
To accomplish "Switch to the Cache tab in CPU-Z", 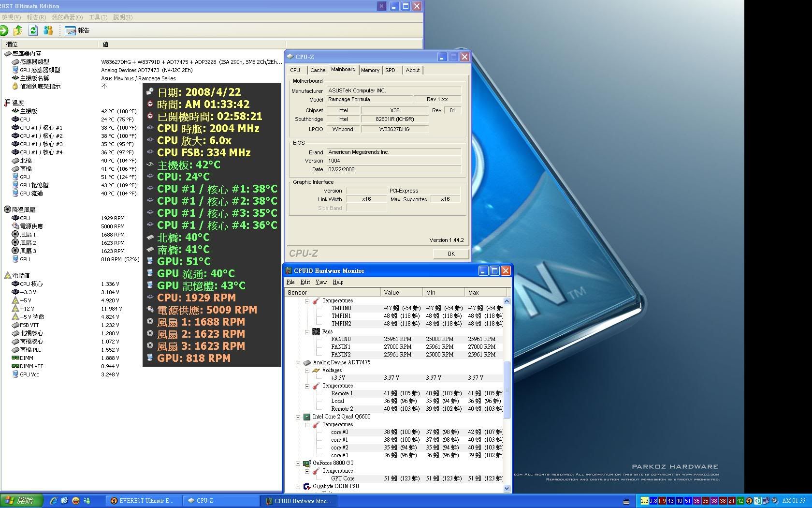I will [318, 71].
